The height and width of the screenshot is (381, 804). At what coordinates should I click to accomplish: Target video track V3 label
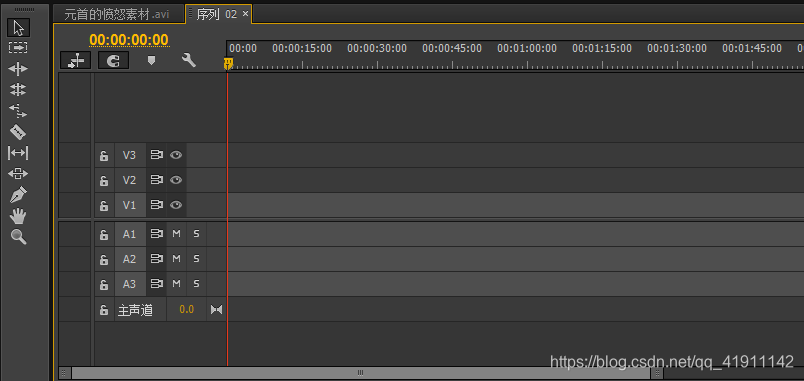[x=130, y=155]
